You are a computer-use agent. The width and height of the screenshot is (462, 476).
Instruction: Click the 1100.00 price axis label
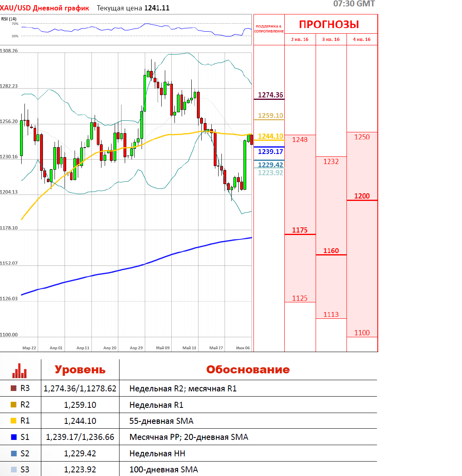[x=8, y=334]
